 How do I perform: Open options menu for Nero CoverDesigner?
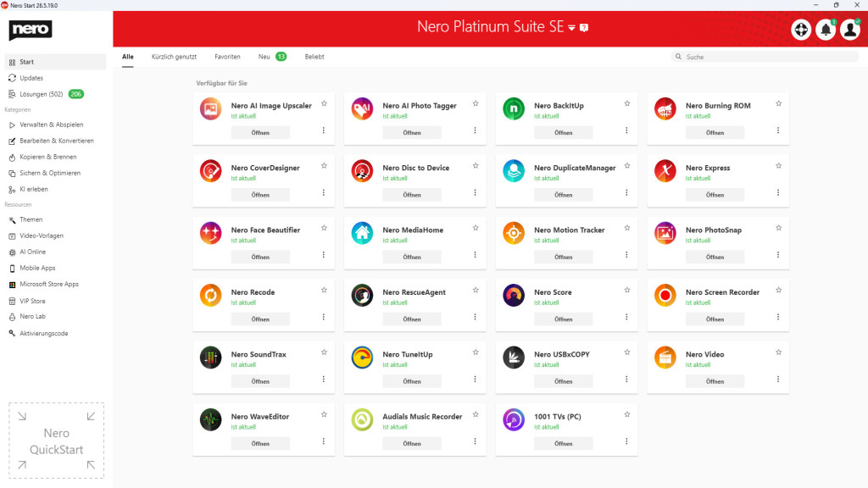point(323,191)
